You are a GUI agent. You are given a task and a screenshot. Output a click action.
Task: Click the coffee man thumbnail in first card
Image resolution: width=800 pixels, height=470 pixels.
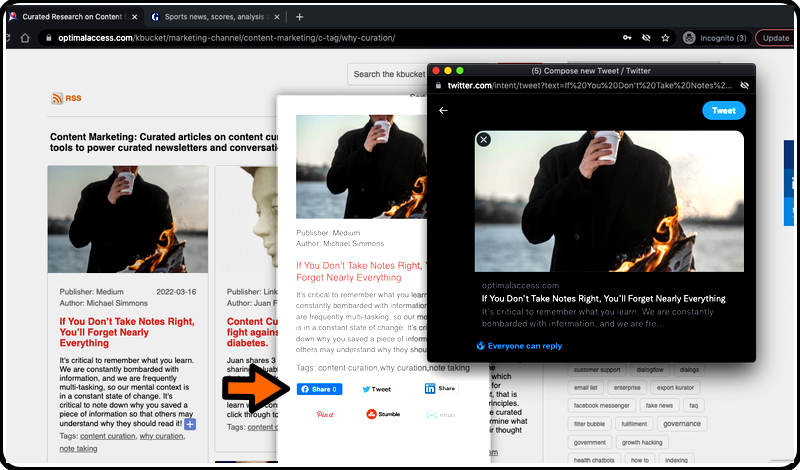click(128, 219)
